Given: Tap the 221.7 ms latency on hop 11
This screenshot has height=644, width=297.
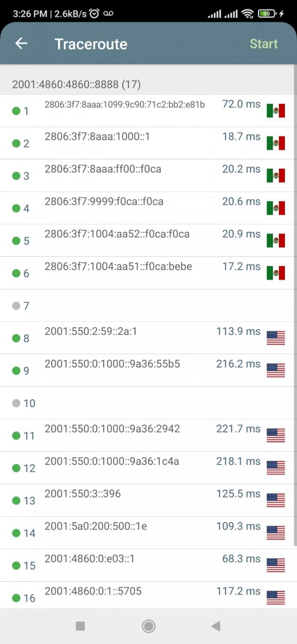Looking at the screenshot, I should coord(238,429).
